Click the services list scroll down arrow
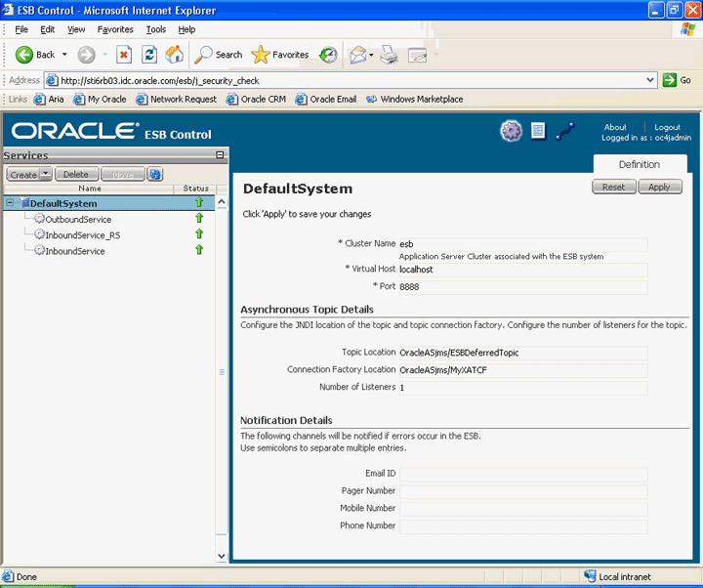The width and height of the screenshot is (703, 588). 222,556
